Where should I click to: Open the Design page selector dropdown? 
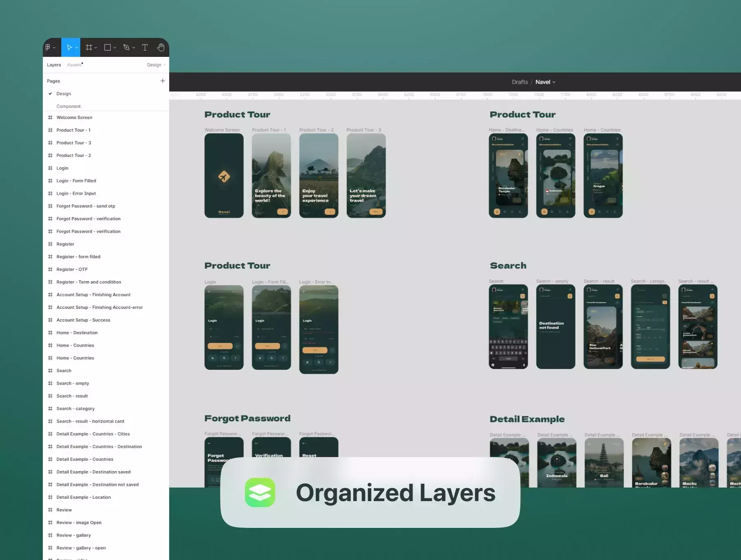156,65
